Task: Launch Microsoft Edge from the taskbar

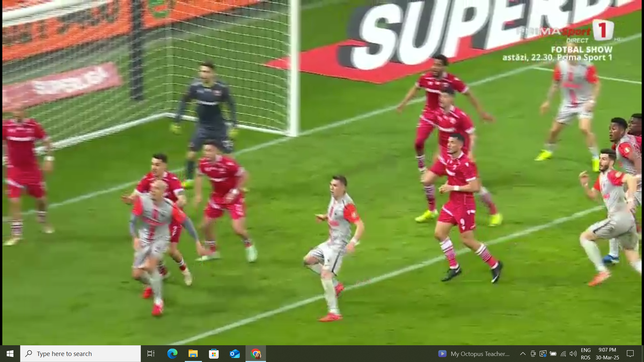Action: pyautogui.click(x=172, y=353)
